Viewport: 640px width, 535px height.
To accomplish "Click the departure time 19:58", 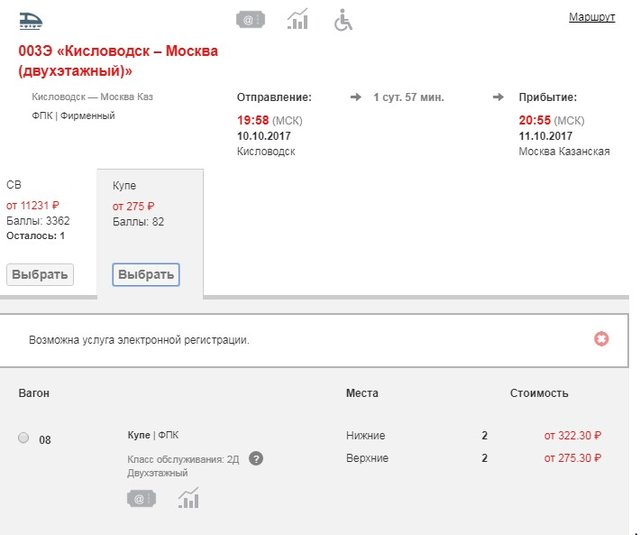I will click(x=253, y=120).
